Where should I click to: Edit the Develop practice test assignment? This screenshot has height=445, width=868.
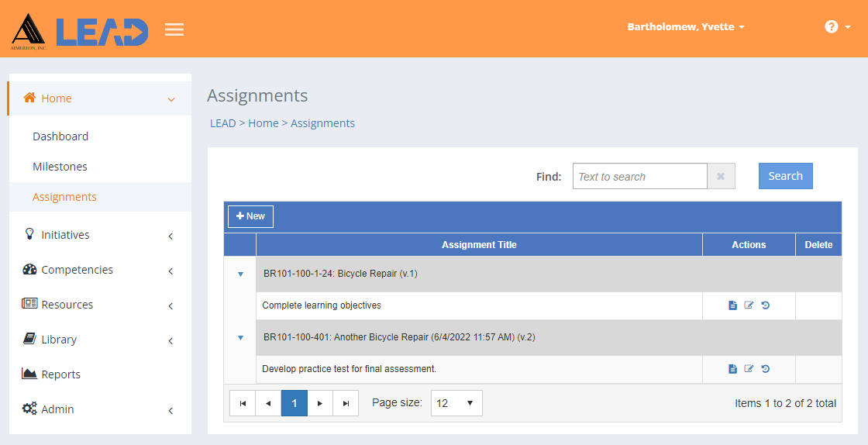click(x=749, y=368)
